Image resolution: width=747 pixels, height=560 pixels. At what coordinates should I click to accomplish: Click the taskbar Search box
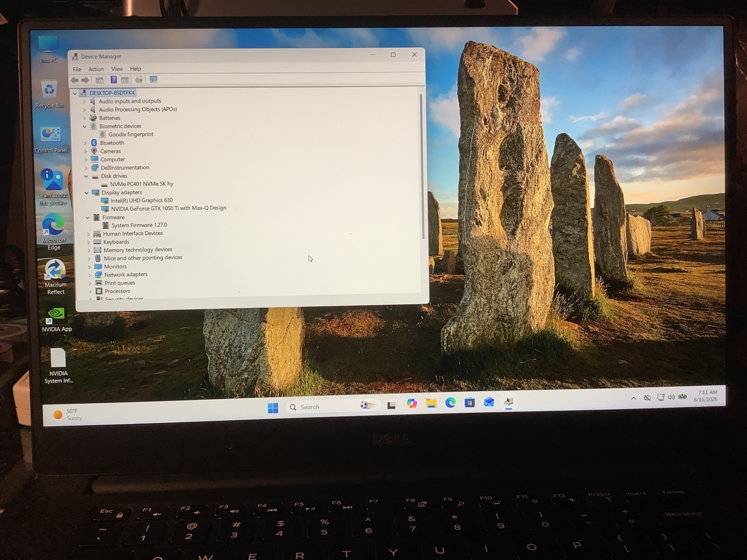tap(332, 406)
